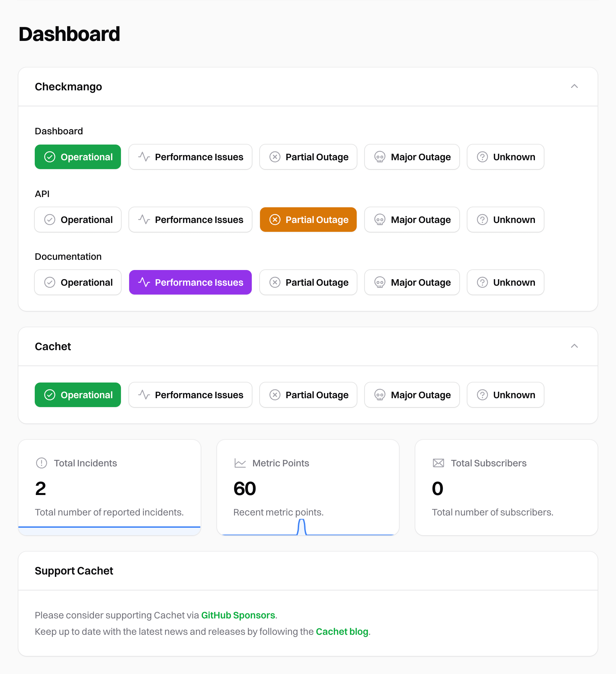
Task: Set Documentation to Partial Outage
Action: (x=308, y=282)
